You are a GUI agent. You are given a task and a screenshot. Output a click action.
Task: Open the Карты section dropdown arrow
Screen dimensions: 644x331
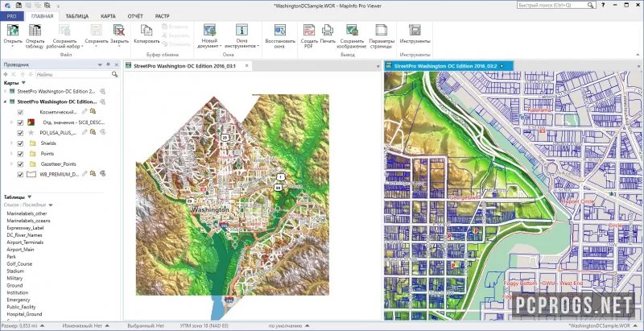(x=23, y=82)
